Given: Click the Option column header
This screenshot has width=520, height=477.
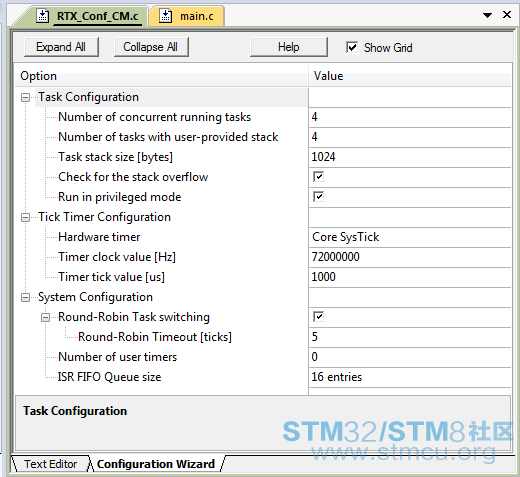Looking at the screenshot, I should coord(162,76).
